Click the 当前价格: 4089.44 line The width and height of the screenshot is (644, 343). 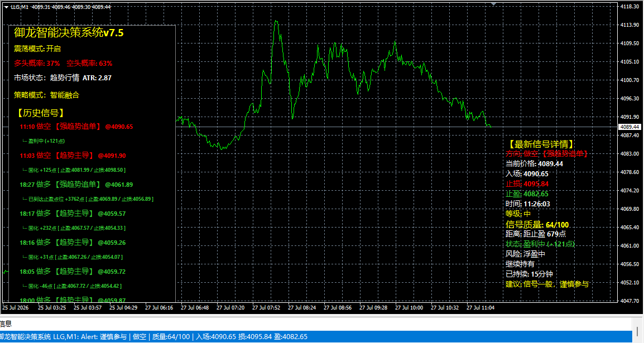coord(534,164)
